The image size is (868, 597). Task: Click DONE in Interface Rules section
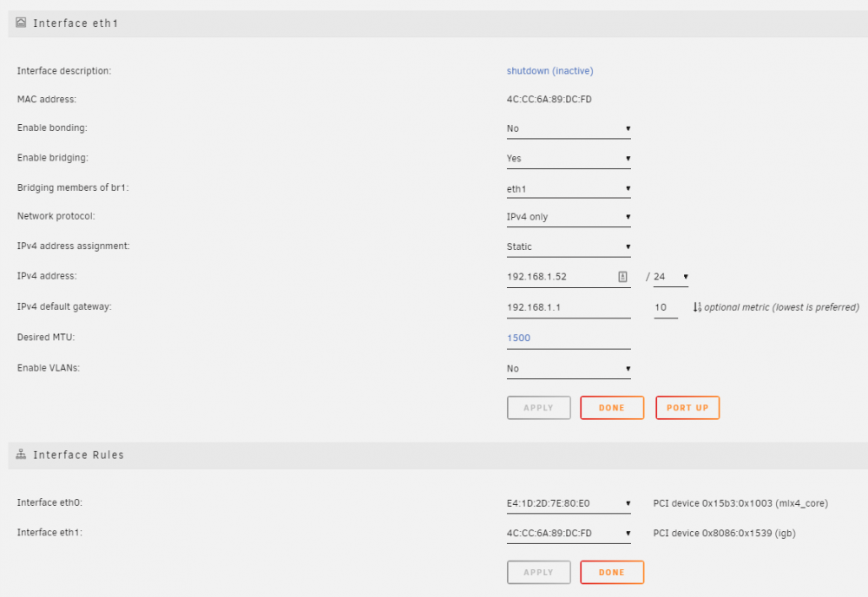pyautogui.click(x=612, y=572)
